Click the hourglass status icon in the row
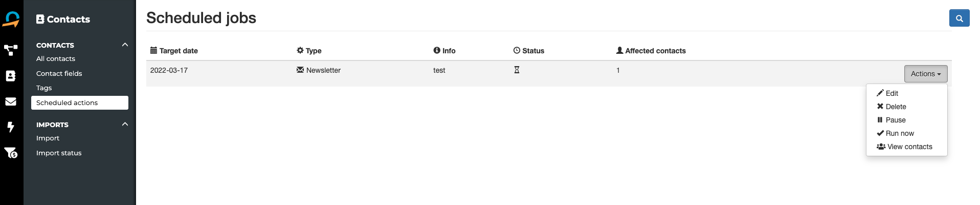The height and width of the screenshot is (205, 980). coord(517,70)
